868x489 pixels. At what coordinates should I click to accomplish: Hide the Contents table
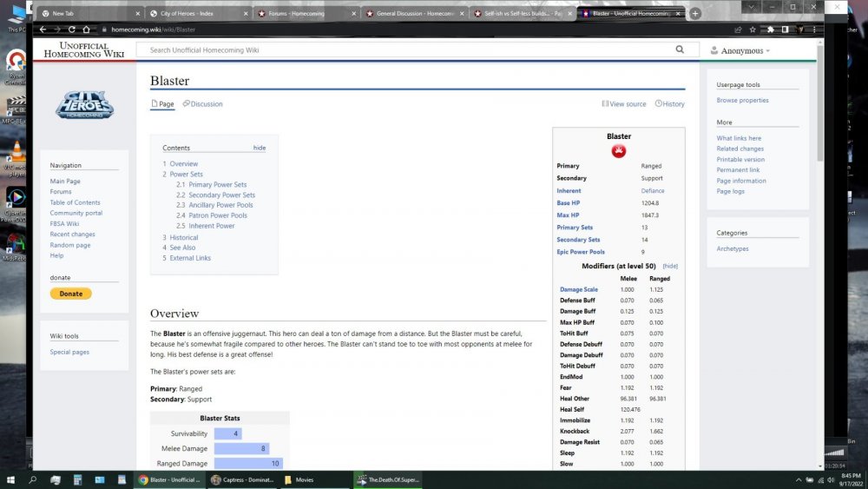[259, 148]
